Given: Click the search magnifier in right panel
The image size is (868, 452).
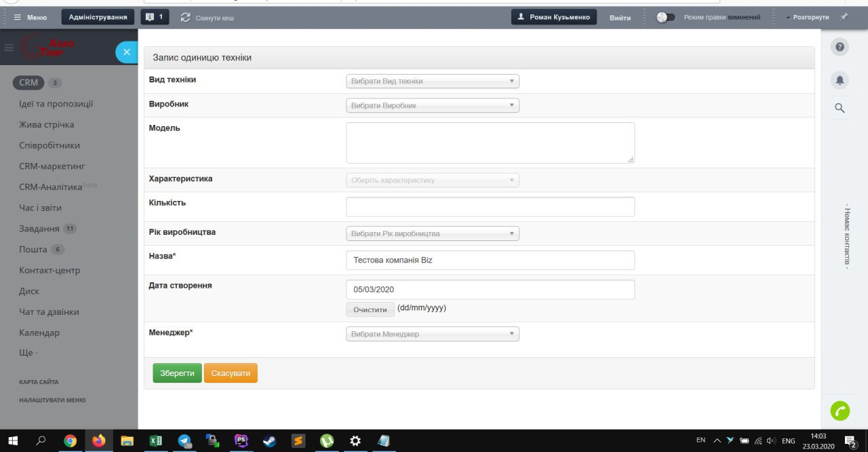Looking at the screenshot, I should pyautogui.click(x=840, y=108).
